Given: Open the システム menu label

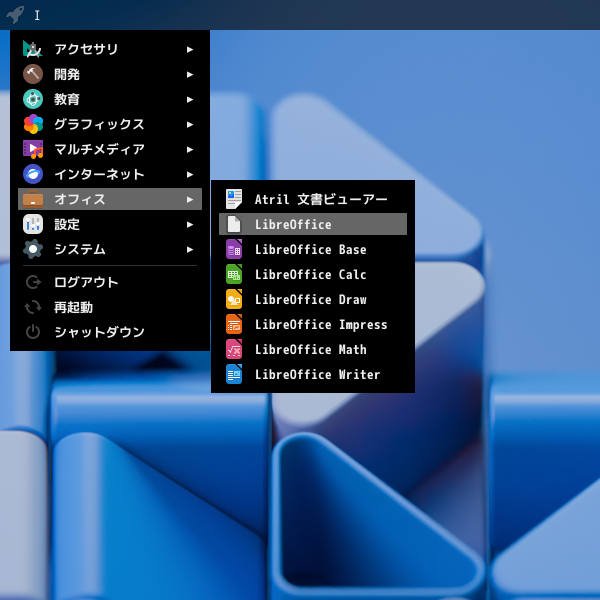Looking at the screenshot, I should coord(80,249).
